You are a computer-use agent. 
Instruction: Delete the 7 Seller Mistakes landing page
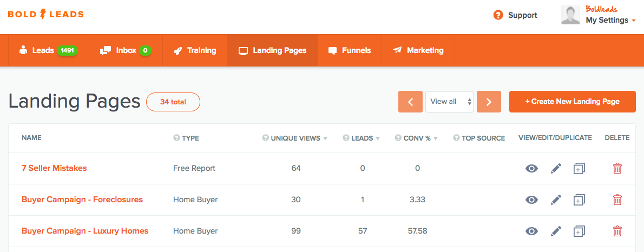(x=617, y=168)
